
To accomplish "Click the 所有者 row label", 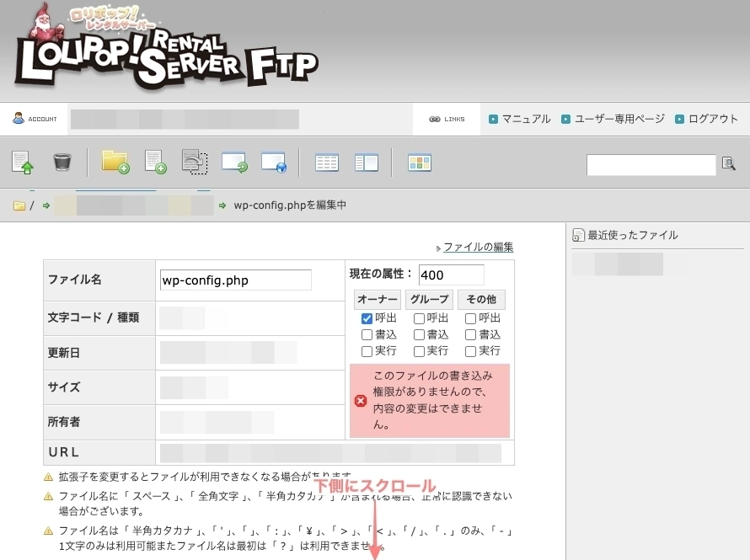I will [63, 422].
